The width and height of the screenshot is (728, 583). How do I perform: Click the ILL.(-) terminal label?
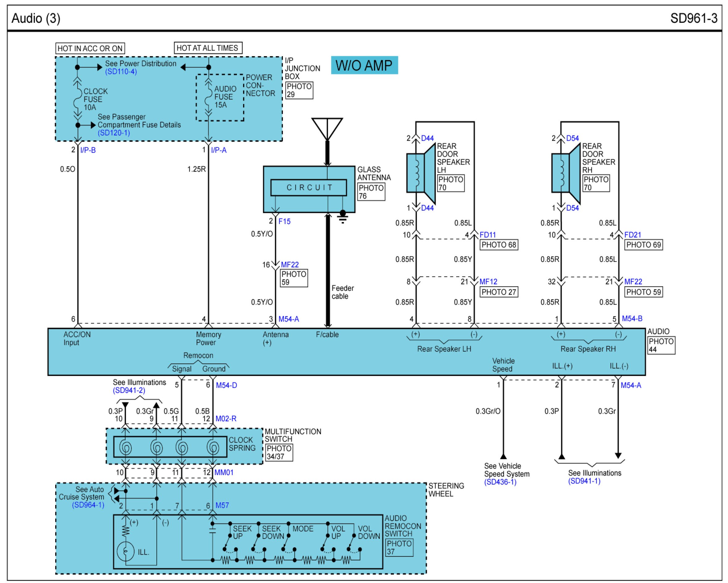coord(619,366)
